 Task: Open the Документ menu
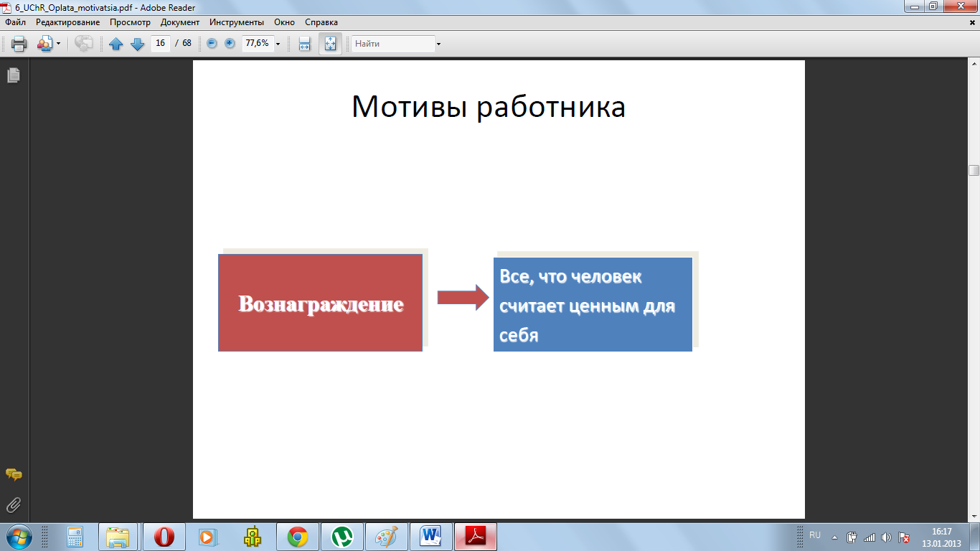[x=180, y=22]
